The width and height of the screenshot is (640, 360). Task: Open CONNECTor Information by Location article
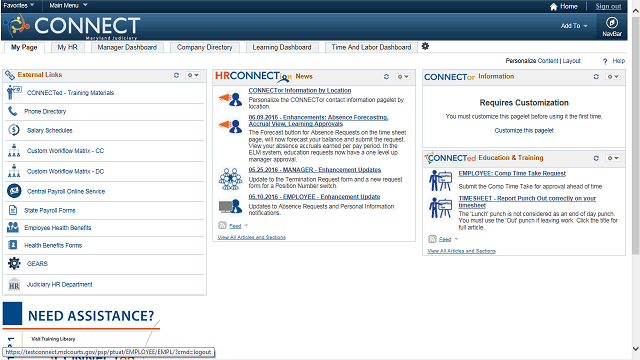(x=300, y=90)
